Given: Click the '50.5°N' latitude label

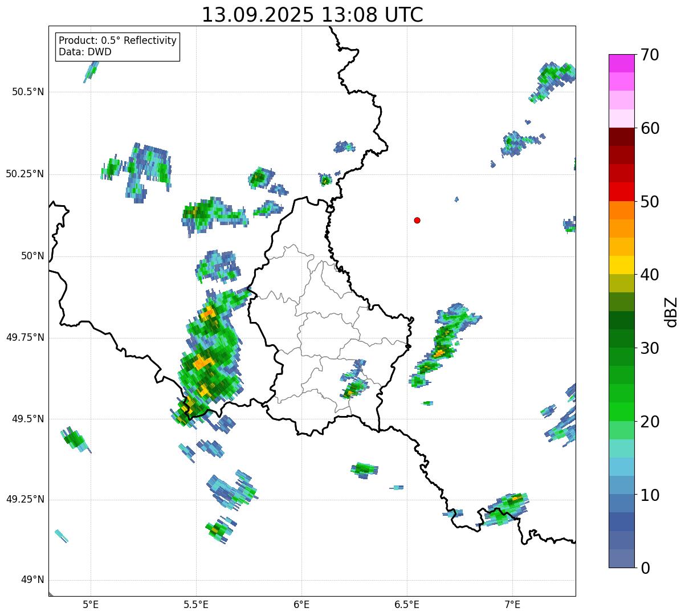Looking at the screenshot, I should pyautogui.click(x=28, y=92).
